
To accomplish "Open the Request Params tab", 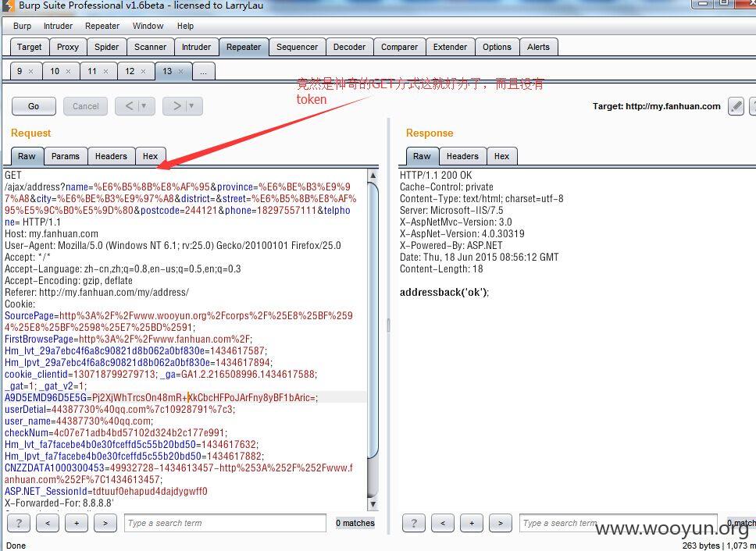I will [x=65, y=156].
